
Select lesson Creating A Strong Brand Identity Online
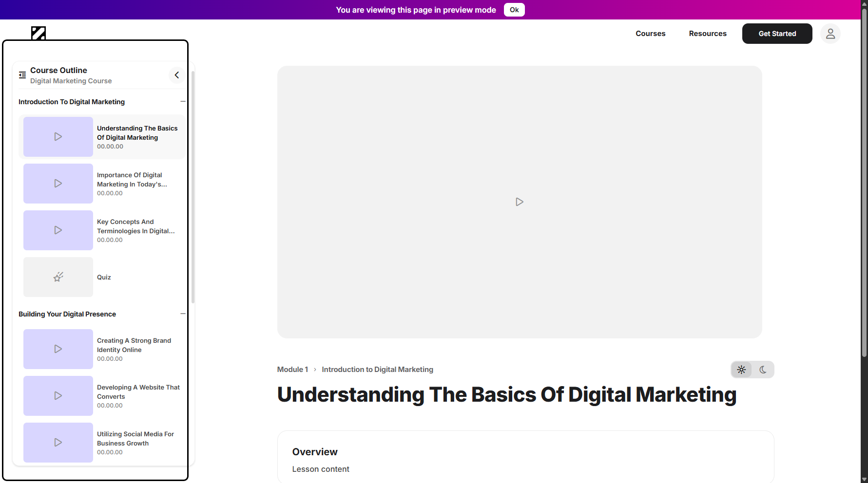134,345
